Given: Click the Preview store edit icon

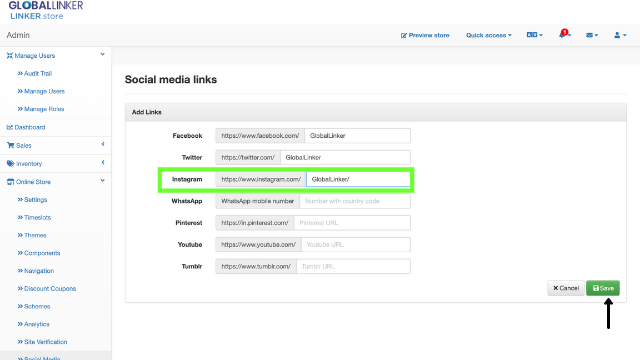Looking at the screenshot, I should (x=404, y=36).
